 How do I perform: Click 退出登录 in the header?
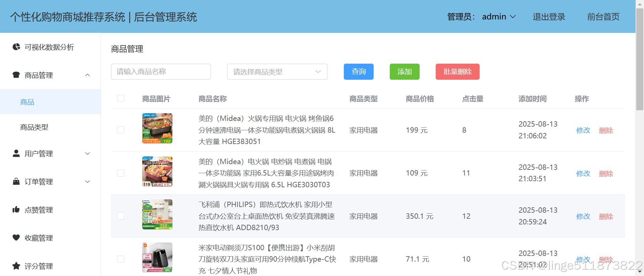coord(549,17)
